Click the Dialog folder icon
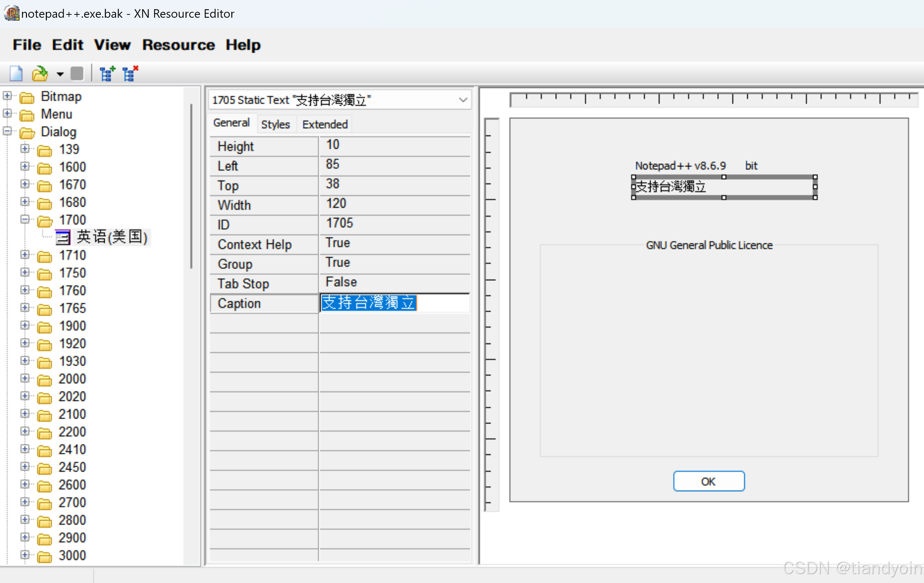924x583 pixels. pos(27,133)
